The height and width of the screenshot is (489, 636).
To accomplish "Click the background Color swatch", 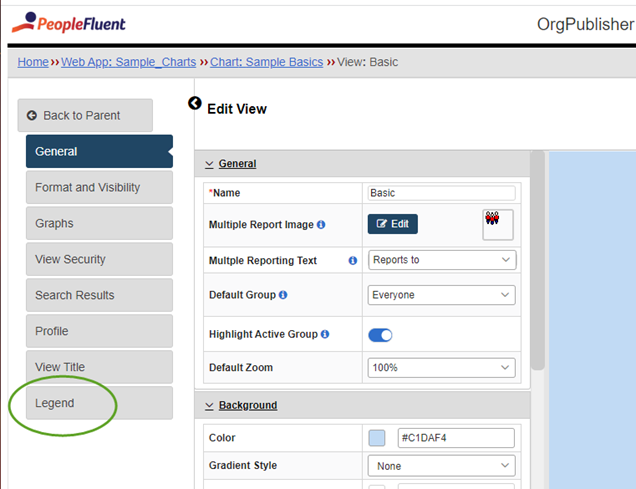I will pyautogui.click(x=377, y=438).
